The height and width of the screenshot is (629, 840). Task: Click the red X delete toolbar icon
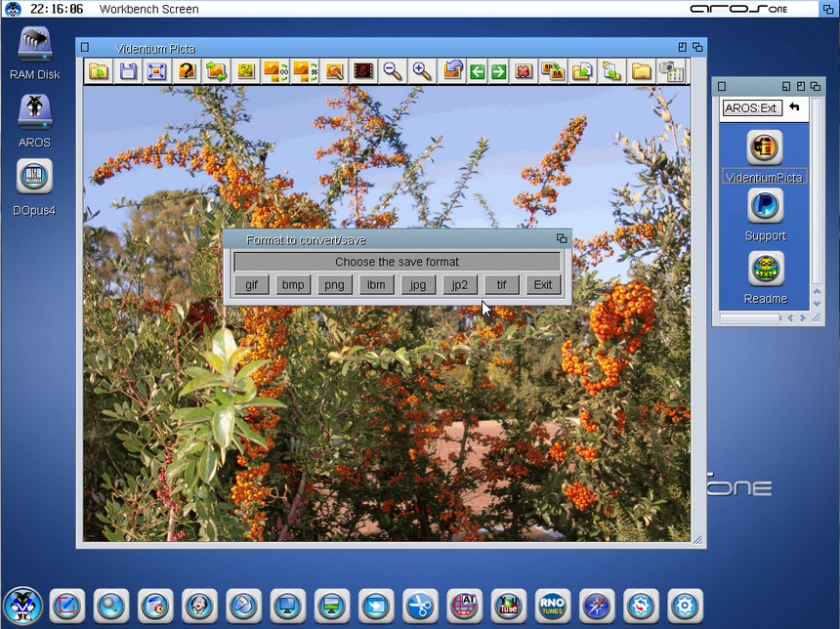pyautogui.click(x=525, y=71)
